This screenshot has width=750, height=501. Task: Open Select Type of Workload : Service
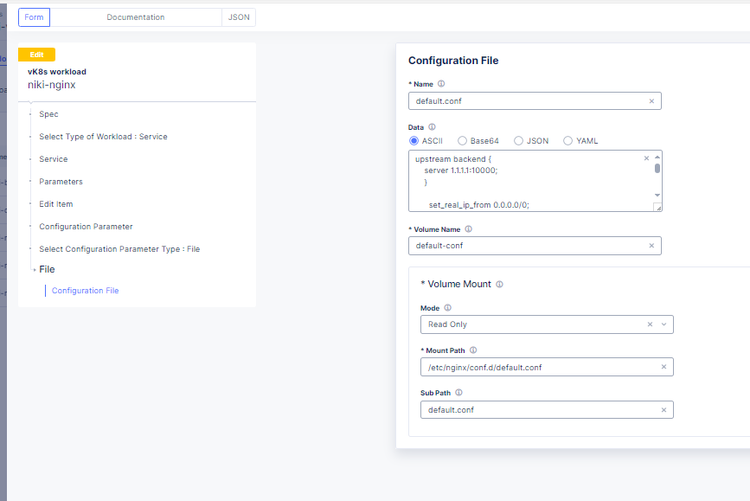coord(103,136)
